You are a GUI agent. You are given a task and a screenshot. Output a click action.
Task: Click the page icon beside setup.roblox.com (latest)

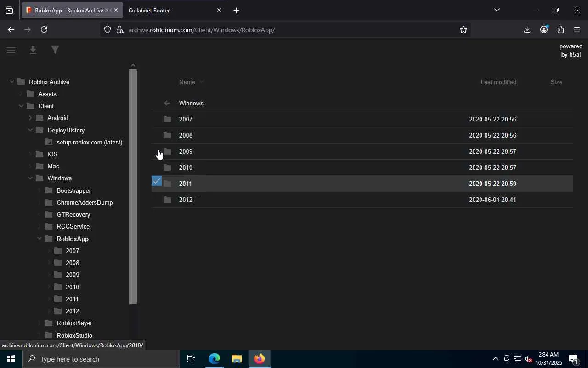pyautogui.click(x=49, y=142)
